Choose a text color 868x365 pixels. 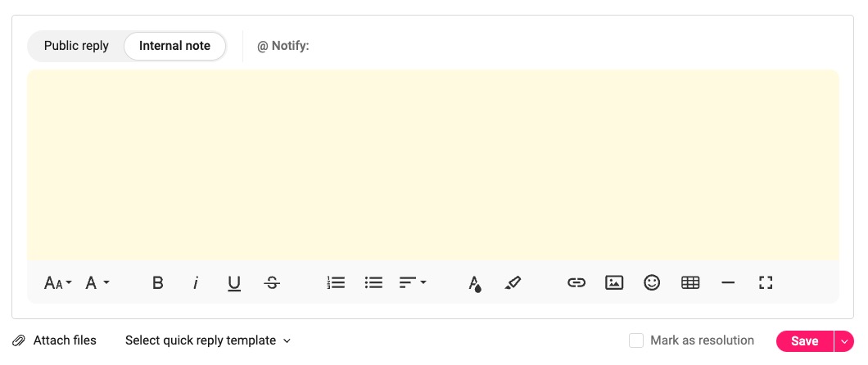click(x=474, y=283)
